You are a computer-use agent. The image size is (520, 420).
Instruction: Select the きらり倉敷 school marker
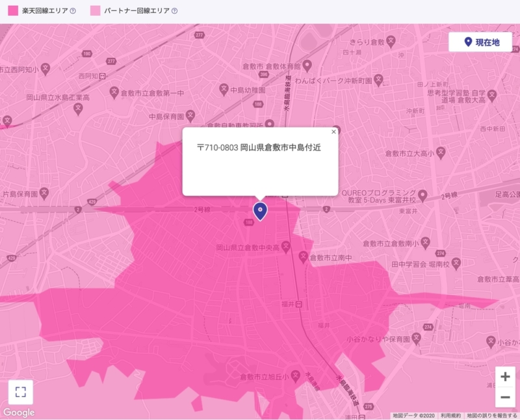click(391, 42)
